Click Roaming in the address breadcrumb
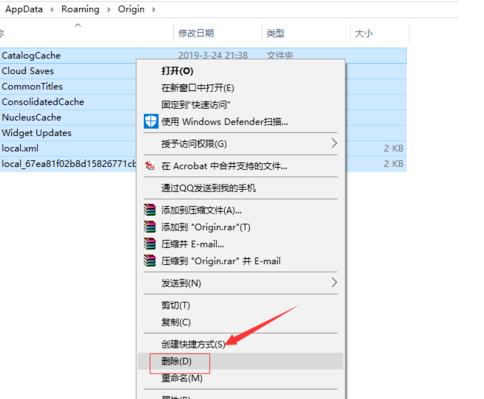The height and width of the screenshot is (399, 484). click(80, 9)
